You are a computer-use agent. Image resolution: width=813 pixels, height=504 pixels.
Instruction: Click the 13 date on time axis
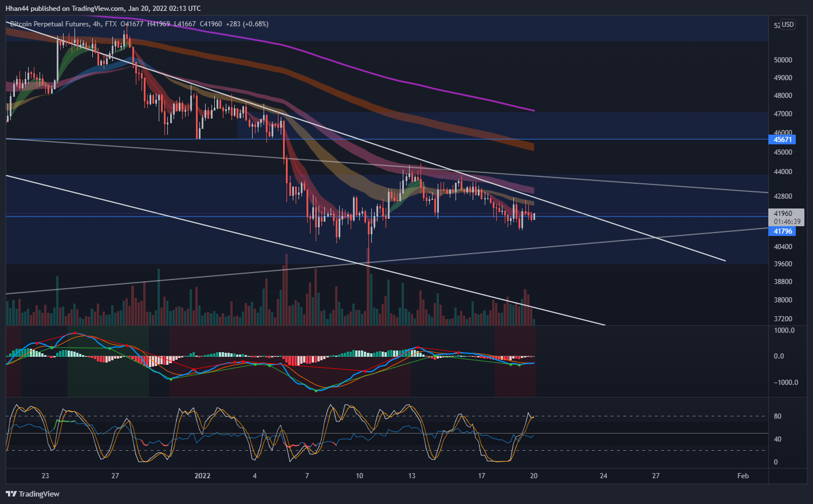412,476
